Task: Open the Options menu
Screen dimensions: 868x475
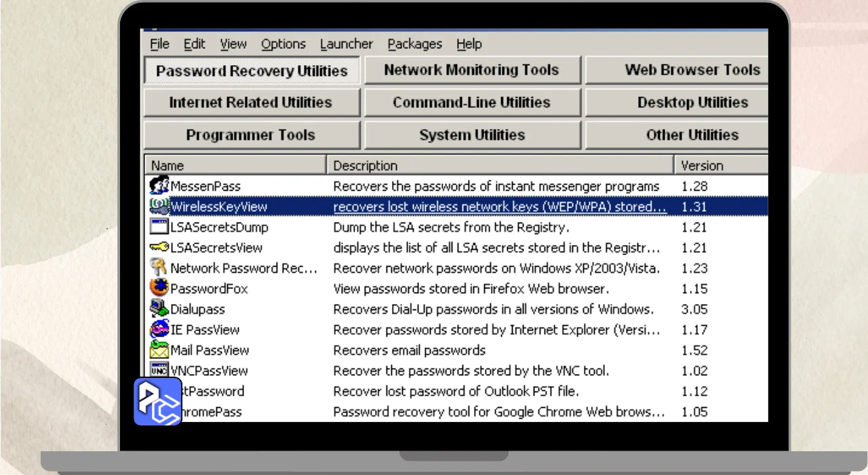Action: pyautogui.click(x=283, y=44)
